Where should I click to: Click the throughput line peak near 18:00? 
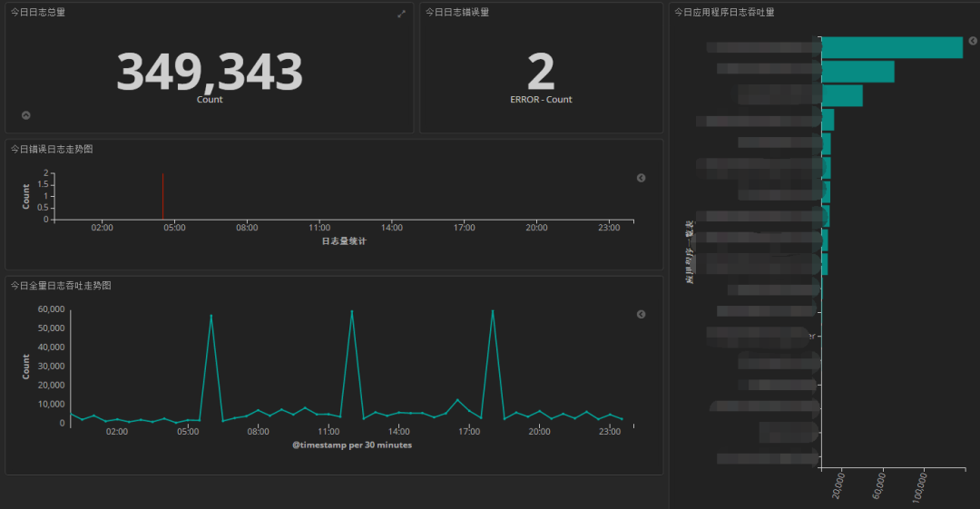click(x=493, y=311)
